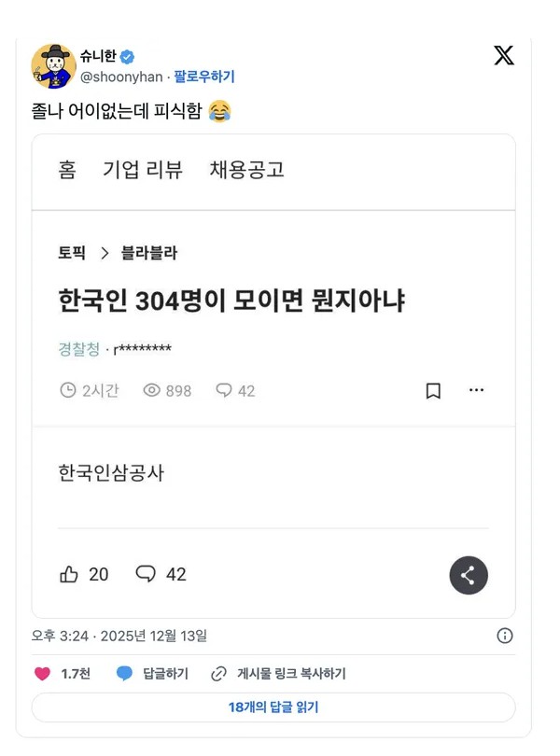
Task: Follow the account via 팔로우하기
Action: point(203,77)
